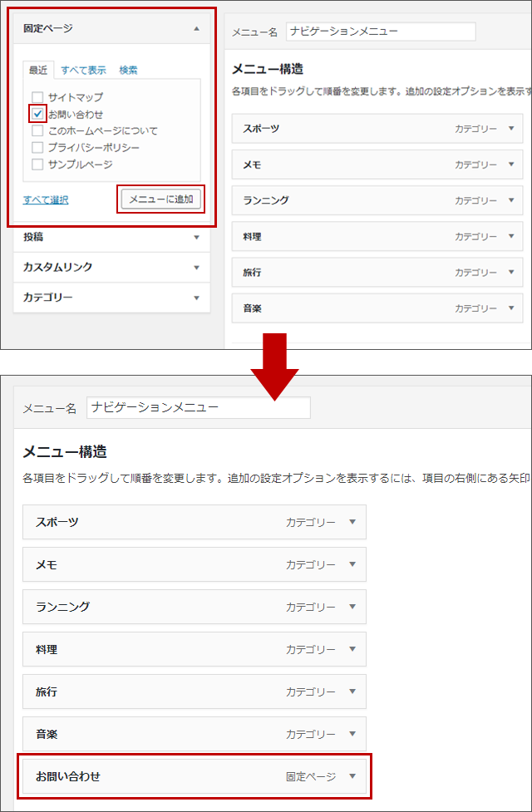Viewport: 532px width, 812px height.
Task: Expand the 料理 item arrow in upper menu list
Action: [511, 237]
